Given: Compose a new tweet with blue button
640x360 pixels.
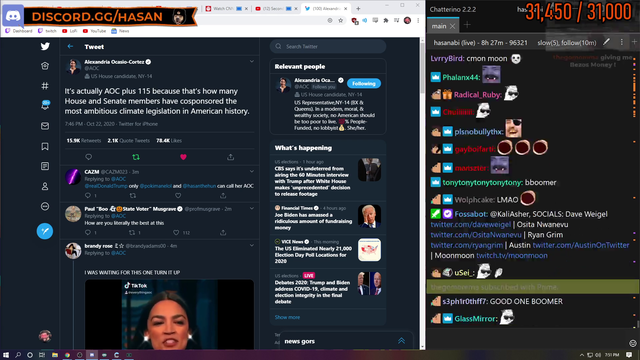Looking at the screenshot, I should click(45, 231).
